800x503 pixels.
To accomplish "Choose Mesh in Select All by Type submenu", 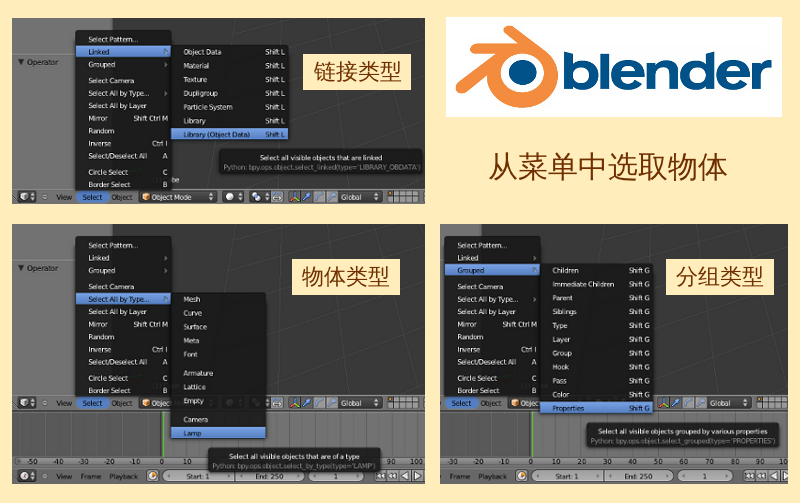I will point(218,299).
